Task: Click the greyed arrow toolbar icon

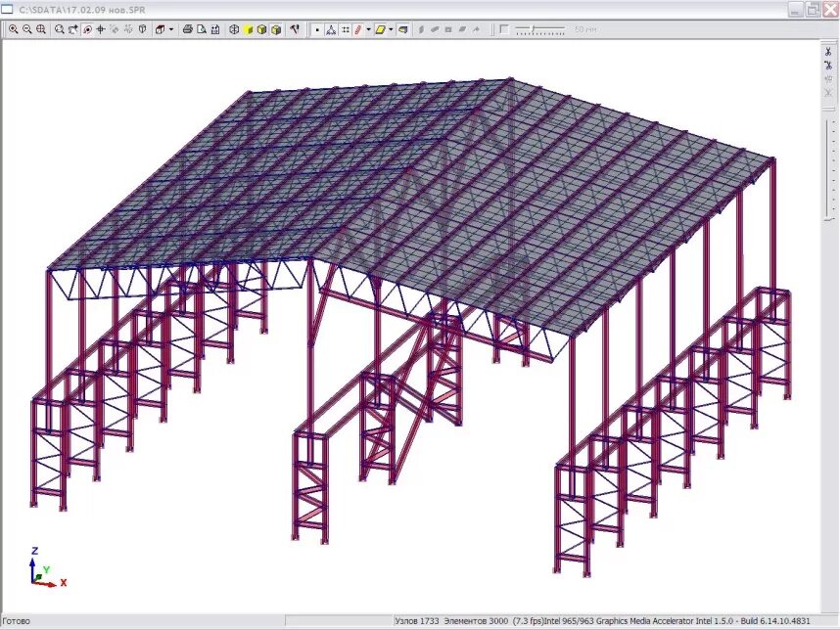Action: (476, 29)
